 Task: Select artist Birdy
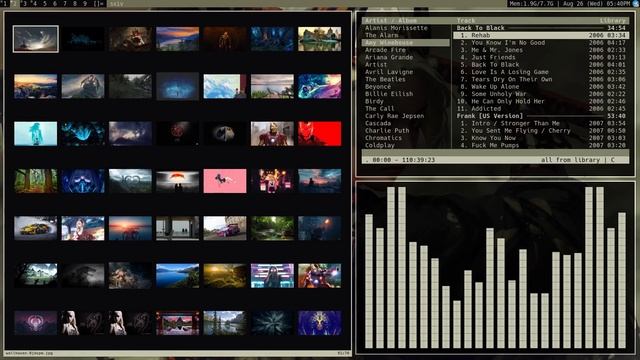[x=374, y=102]
